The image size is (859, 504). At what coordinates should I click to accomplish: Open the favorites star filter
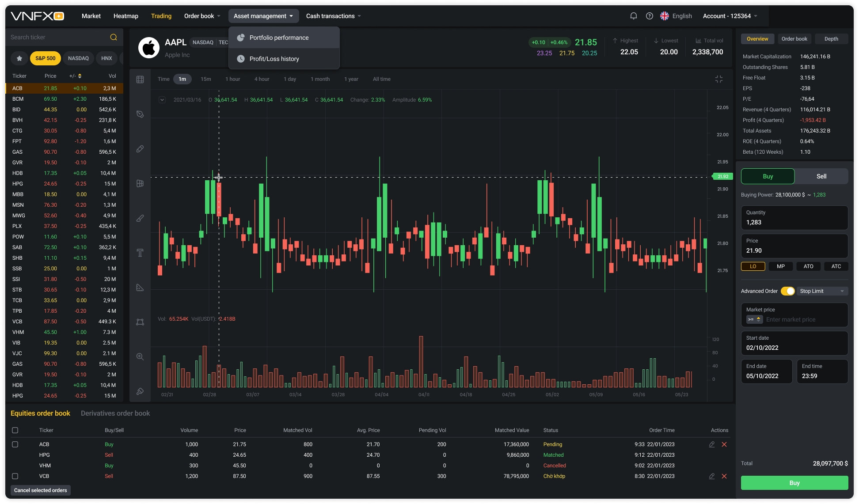pos(19,58)
